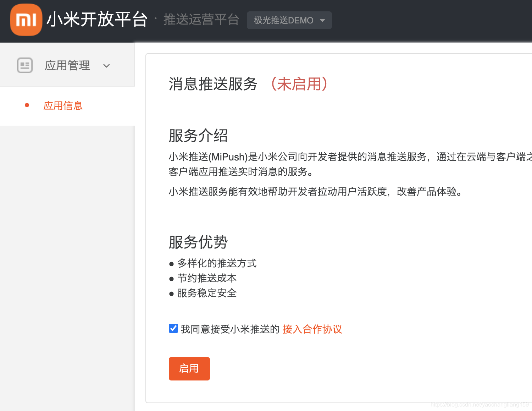Click the 应用管理 menu label
The image size is (532, 411).
tap(67, 65)
